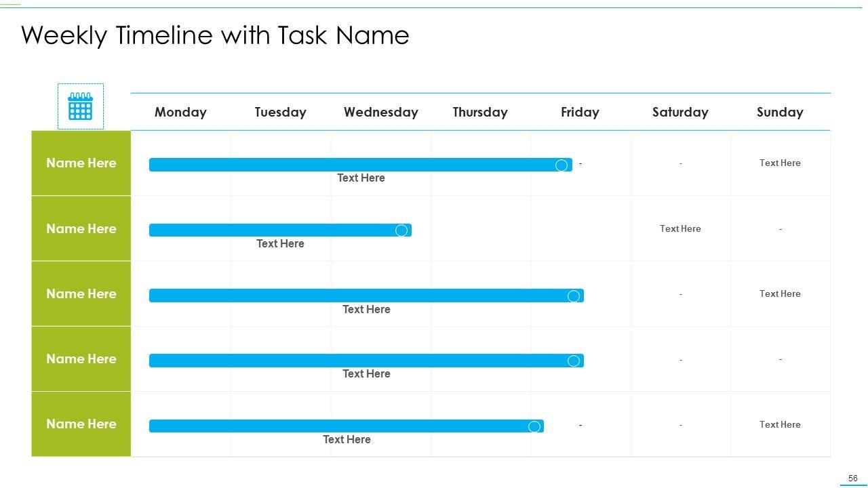Select the Tuesday column header
Viewport: 868px width, 488px height.
coord(280,112)
